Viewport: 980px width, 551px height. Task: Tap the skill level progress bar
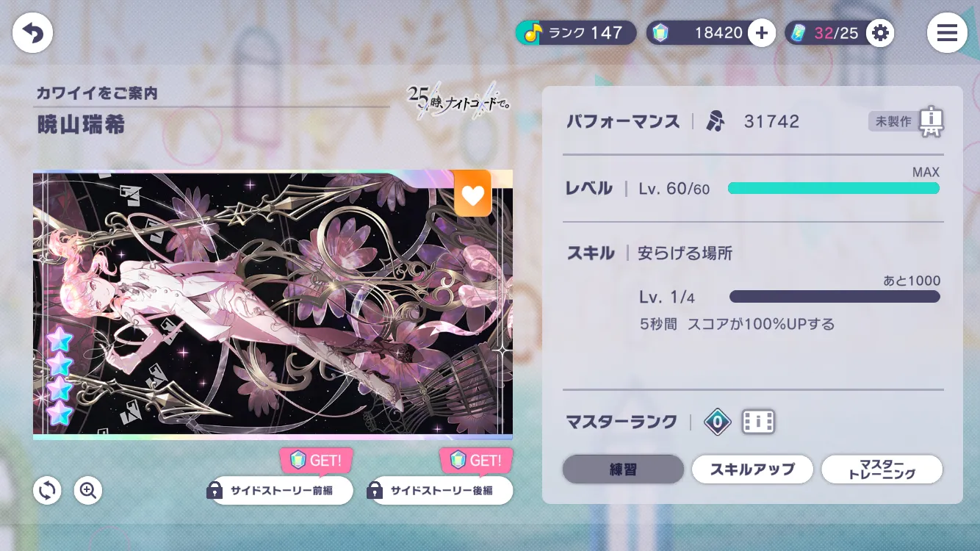pos(835,297)
